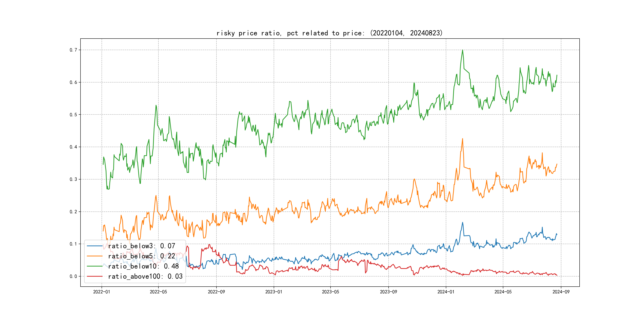Click the 'ratio_below5: 0.22' legend text
The height and width of the screenshot is (322, 644).
coord(142,256)
